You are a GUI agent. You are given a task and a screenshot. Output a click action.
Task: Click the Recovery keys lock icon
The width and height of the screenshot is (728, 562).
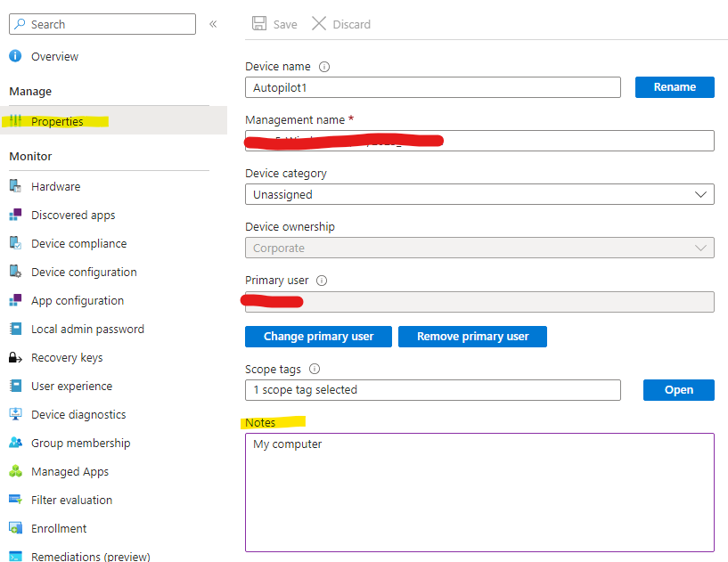pos(17,357)
